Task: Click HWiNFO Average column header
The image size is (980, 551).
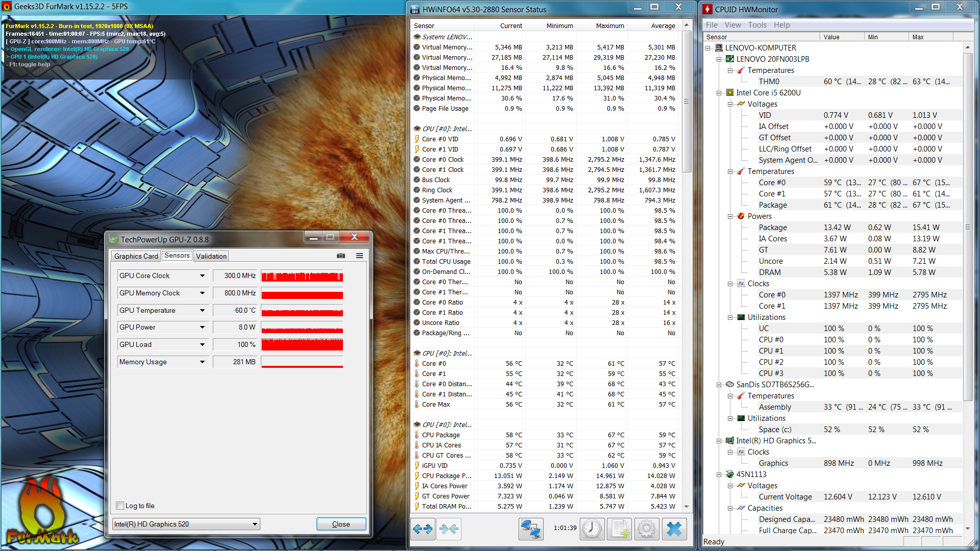Action: [x=653, y=26]
